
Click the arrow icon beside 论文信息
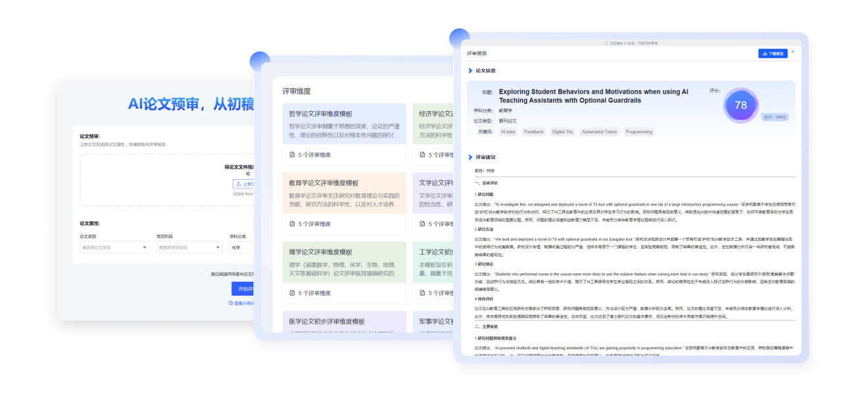point(470,70)
